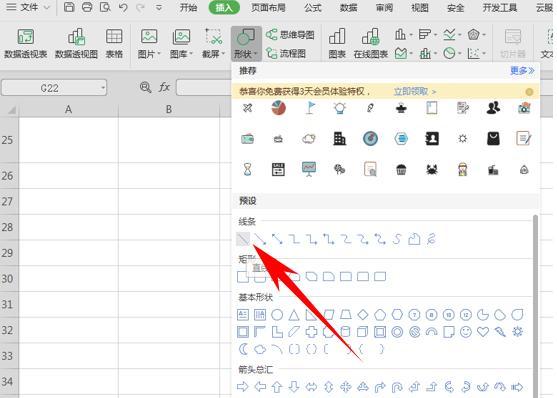Click the 更多 link in shapes panel
557x398 pixels.
pyautogui.click(x=522, y=70)
